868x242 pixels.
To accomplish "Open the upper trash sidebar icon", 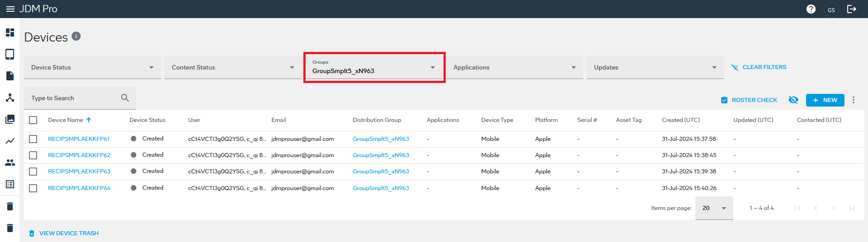I will click(10, 206).
